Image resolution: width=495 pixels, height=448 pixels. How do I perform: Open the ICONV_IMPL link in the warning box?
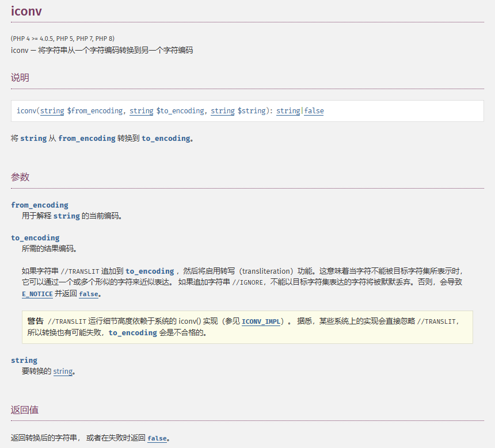tap(261, 322)
